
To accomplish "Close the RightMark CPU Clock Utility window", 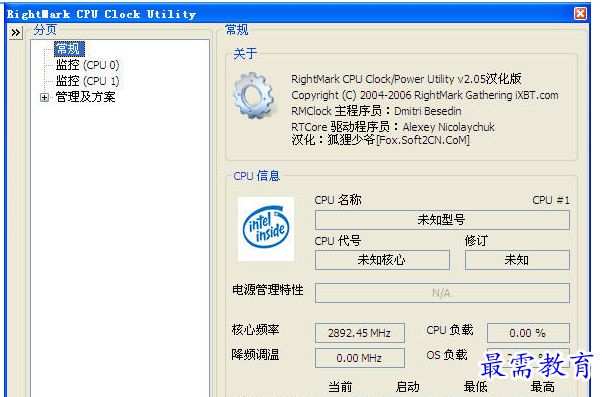I will [x=580, y=14].
